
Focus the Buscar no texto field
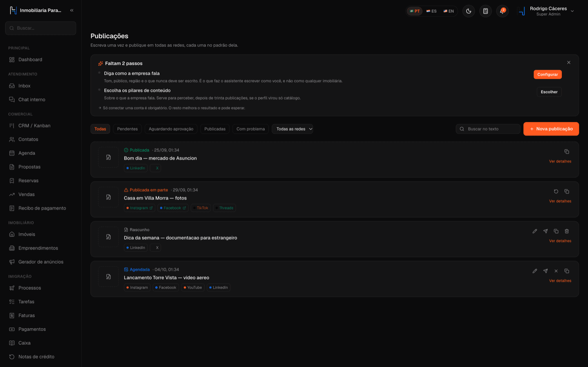tap(488, 129)
